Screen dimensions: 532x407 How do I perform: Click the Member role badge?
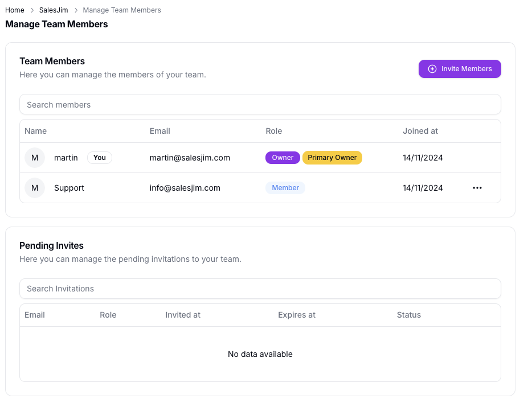click(285, 188)
